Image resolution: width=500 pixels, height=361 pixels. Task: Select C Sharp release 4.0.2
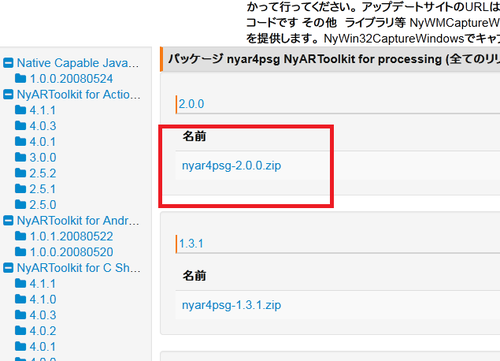click(43, 331)
